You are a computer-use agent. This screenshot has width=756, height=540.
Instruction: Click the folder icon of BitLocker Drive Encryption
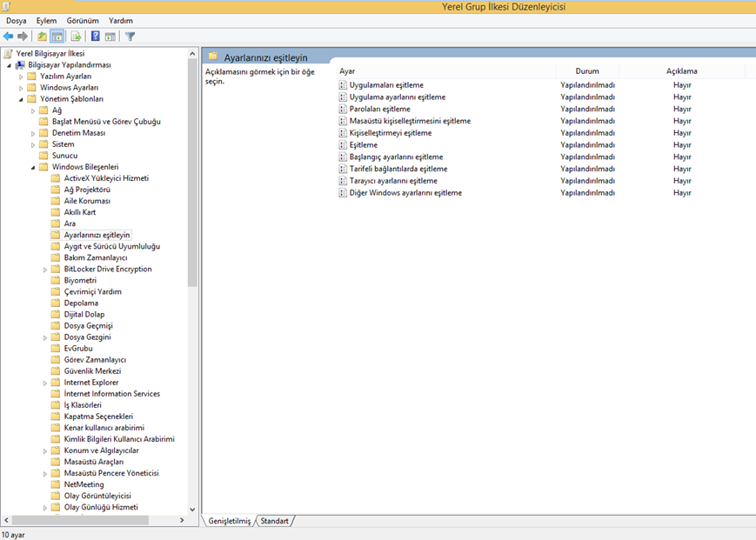(x=56, y=270)
